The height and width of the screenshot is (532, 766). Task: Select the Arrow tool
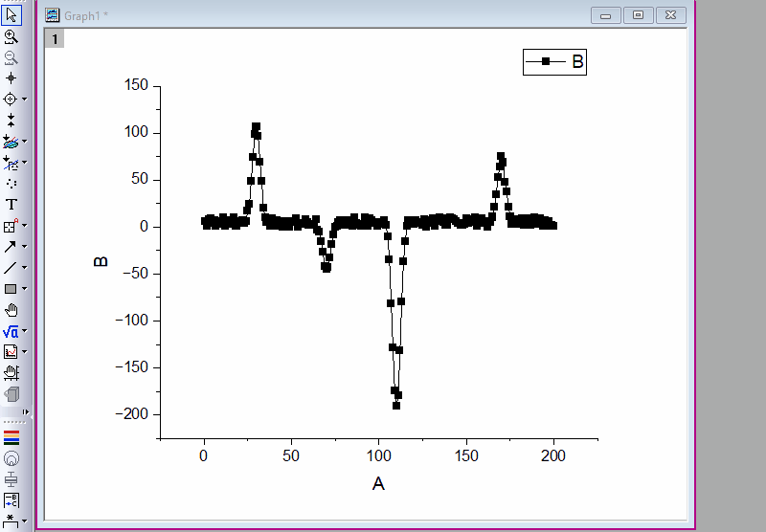10,247
